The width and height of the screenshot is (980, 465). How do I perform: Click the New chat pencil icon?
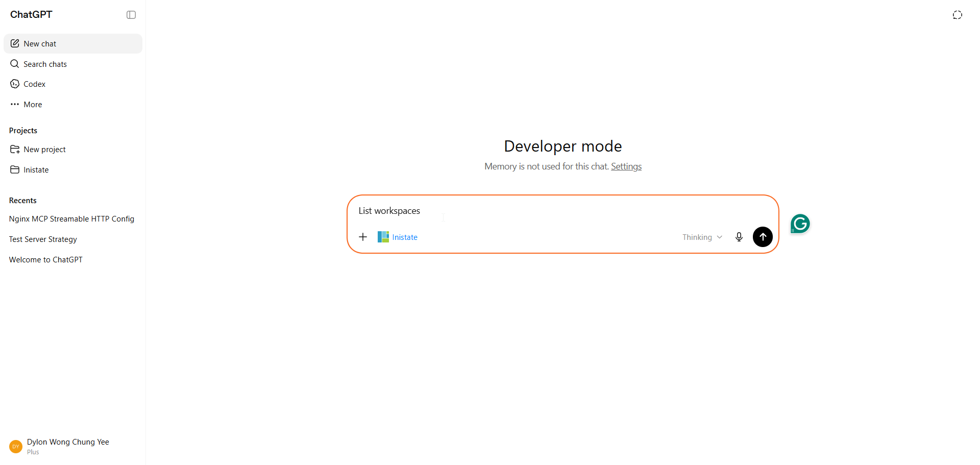[15, 43]
